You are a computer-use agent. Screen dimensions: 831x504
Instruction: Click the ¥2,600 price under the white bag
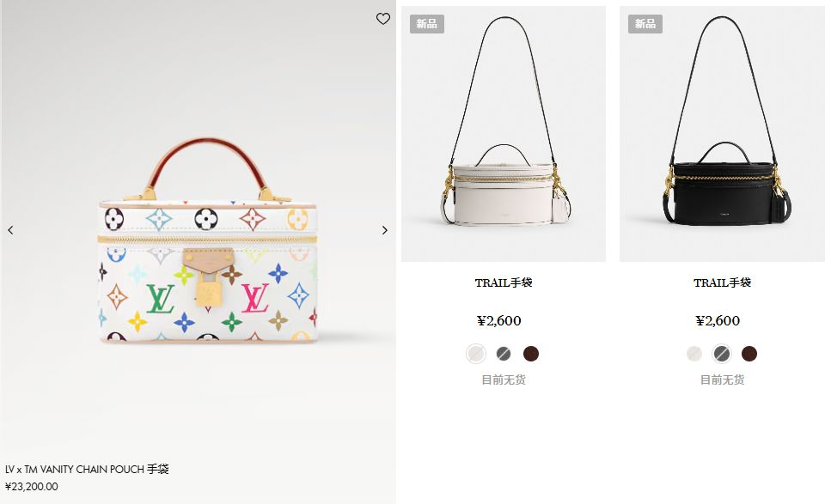[x=499, y=321]
